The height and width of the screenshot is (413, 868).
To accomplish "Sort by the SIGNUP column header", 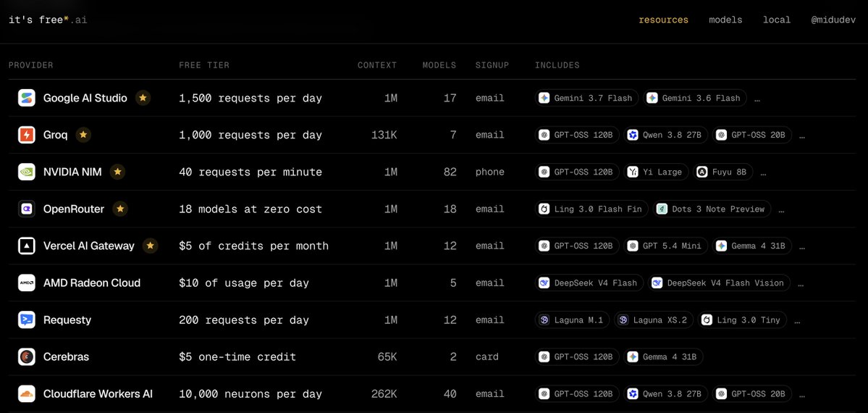I will click(492, 65).
